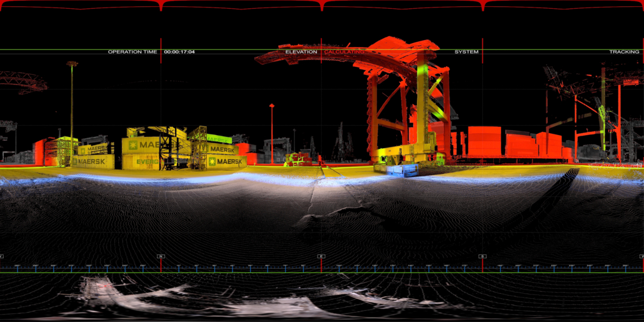Image resolution: width=644 pixels, height=322 pixels.
Task: Select the ELEVATION label
Action: pos(301,52)
